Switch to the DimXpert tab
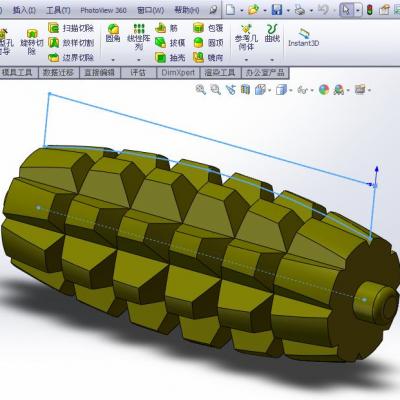The height and width of the screenshot is (400, 400). (x=178, y=73)
